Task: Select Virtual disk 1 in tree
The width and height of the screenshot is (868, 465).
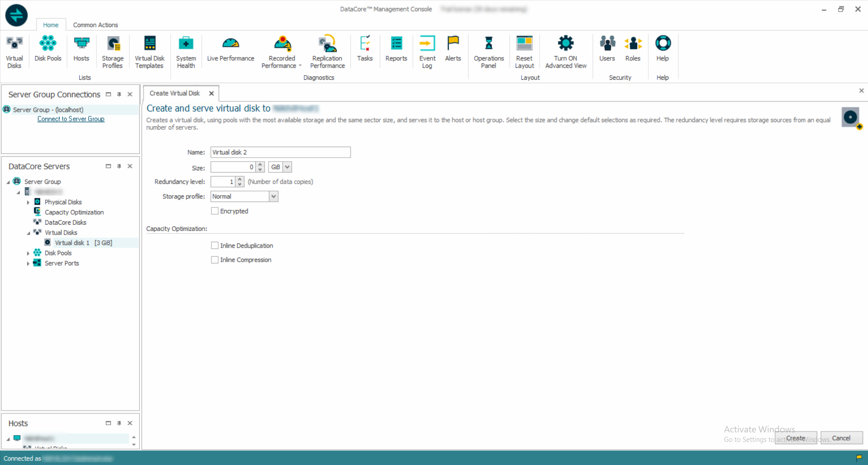Action: (72, 243)
